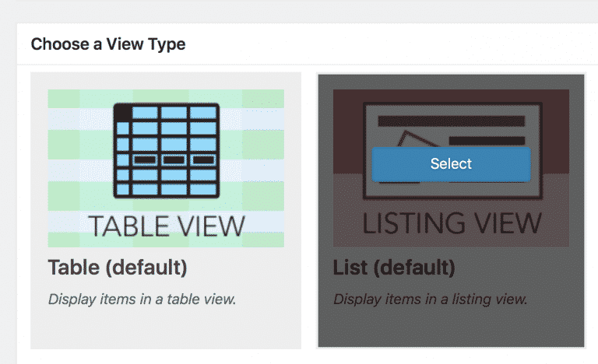This screenshot has height=364, width=598.
Task: Click the TABLE VIEW caption text
Action: pyautogui.click(x=167, y=226)
